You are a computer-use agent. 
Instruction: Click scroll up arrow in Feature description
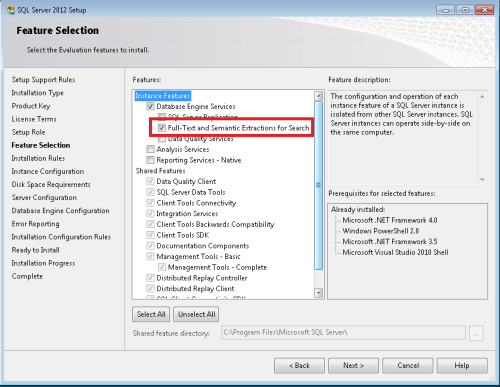[482, 96]
